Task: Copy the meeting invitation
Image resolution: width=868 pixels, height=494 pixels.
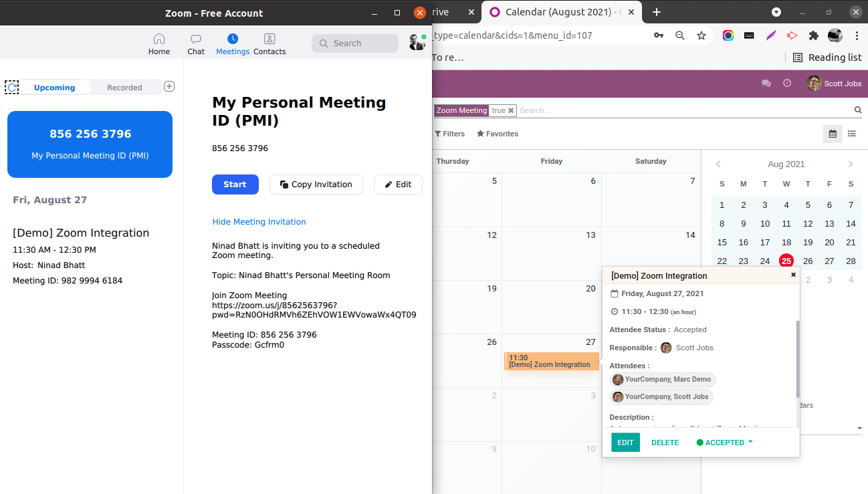Action: click(316, 184)
